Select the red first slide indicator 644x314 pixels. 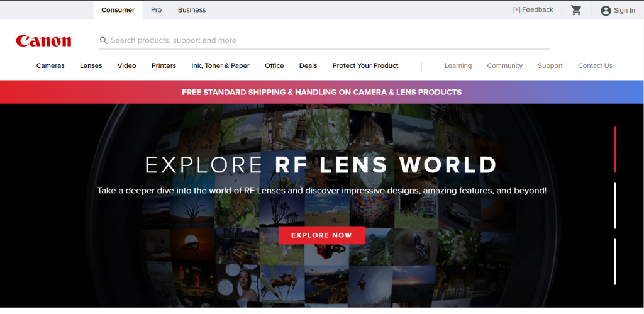[615, 150]
